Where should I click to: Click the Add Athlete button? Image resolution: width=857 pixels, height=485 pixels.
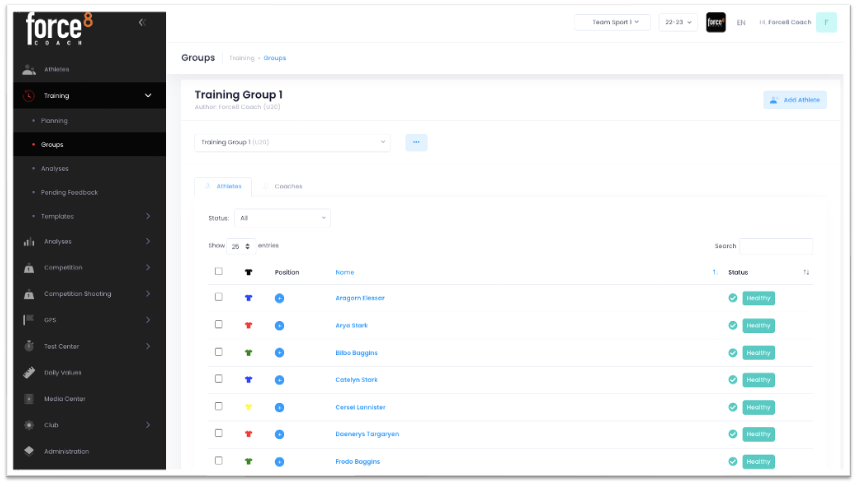pos(795,100)
